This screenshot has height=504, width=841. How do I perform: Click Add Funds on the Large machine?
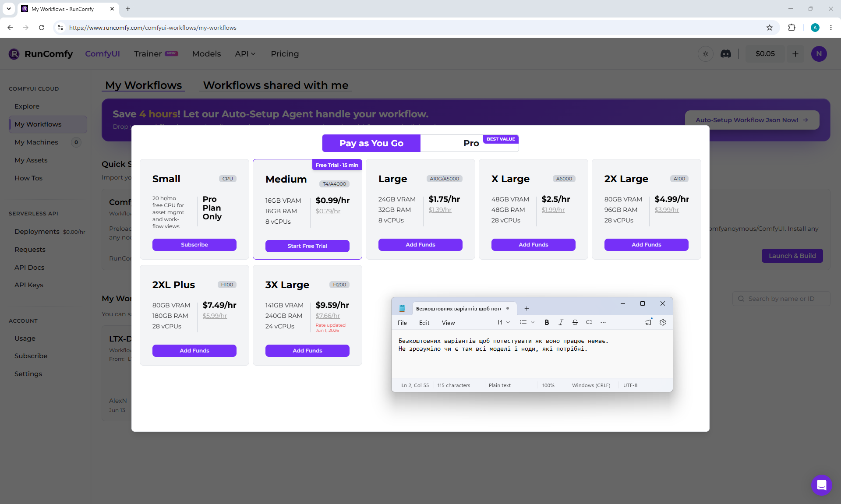pos(420,245)
